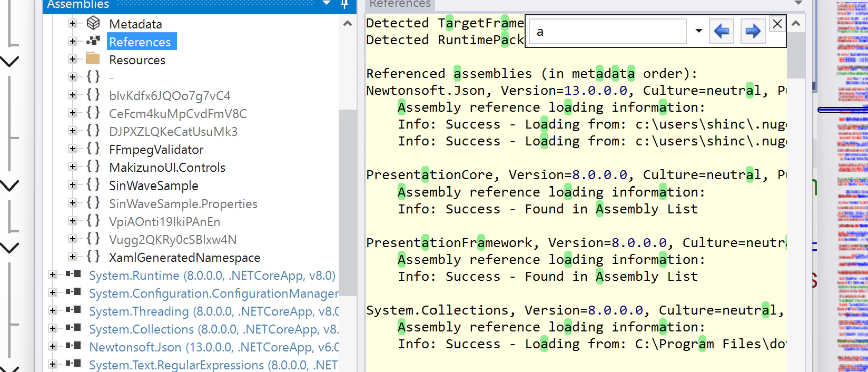Click the Resources folder icon

[93, 58]
